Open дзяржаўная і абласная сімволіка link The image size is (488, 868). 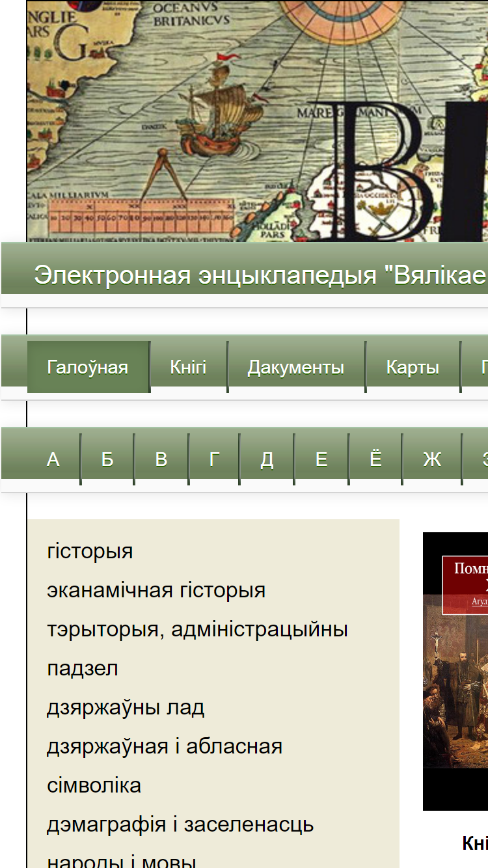[165, 766]
